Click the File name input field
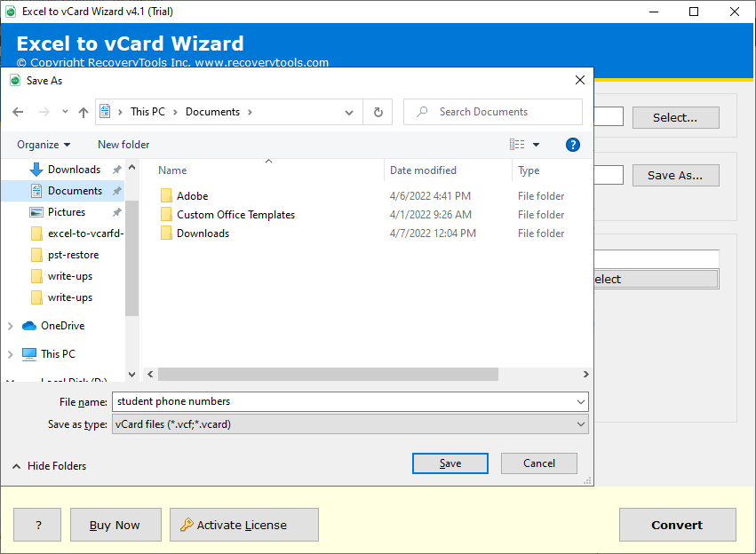Screen dimensions: 756x554 tap(345, 402)
